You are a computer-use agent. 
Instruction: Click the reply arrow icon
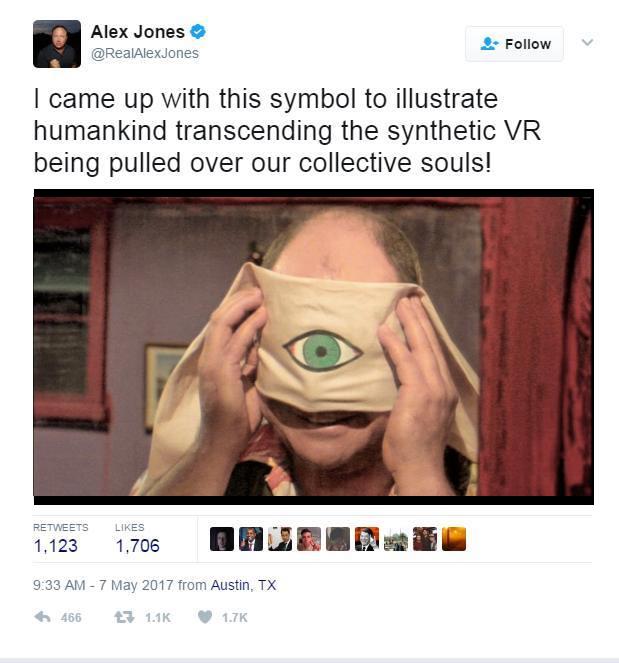[42, 617]
